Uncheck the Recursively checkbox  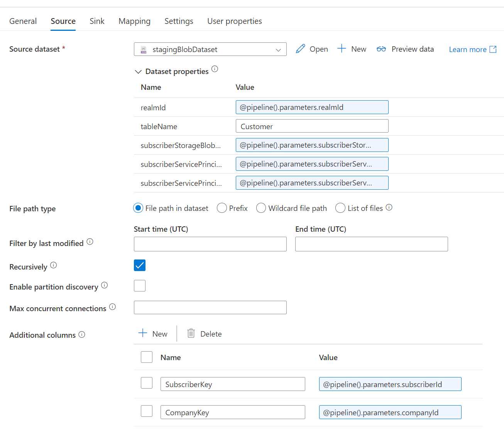click(139, 265)
